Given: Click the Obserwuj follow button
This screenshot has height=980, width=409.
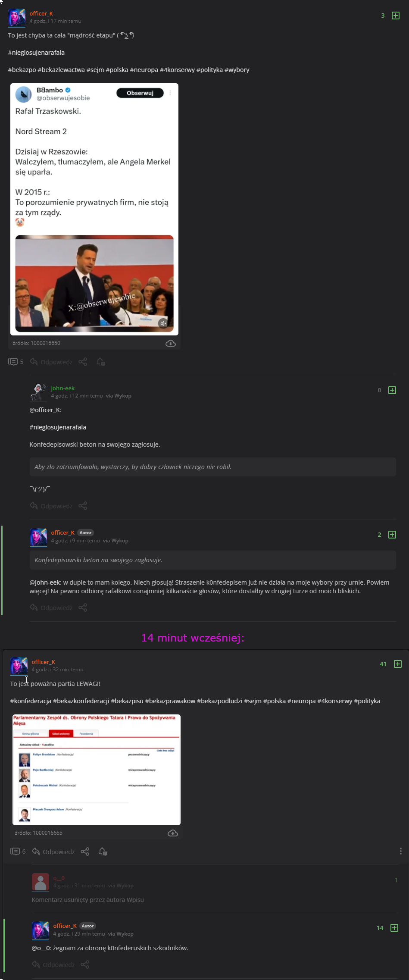Looking at the screenshot, I should (x=140, y=93).
